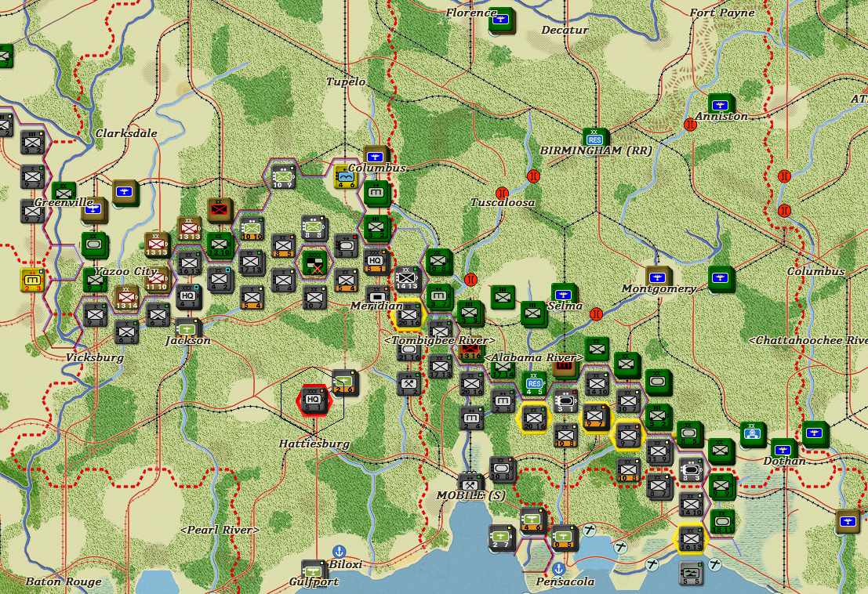Select the green air base at Dothan

click(783, 449)
